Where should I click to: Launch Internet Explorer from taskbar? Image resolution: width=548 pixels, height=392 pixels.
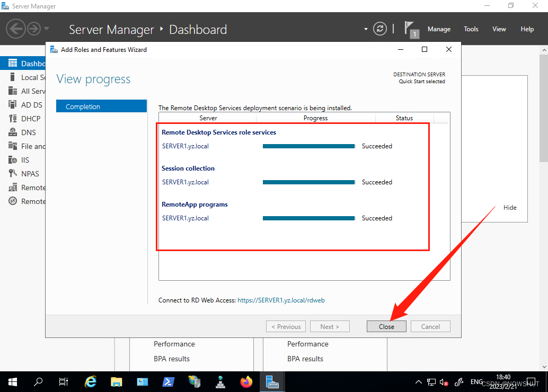point(91,382)
